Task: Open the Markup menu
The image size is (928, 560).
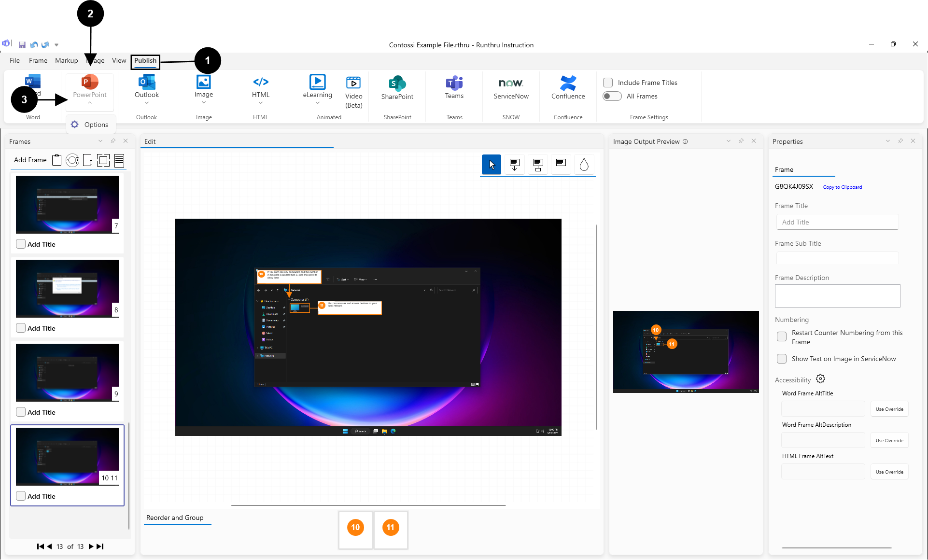Action: point(66,60)
